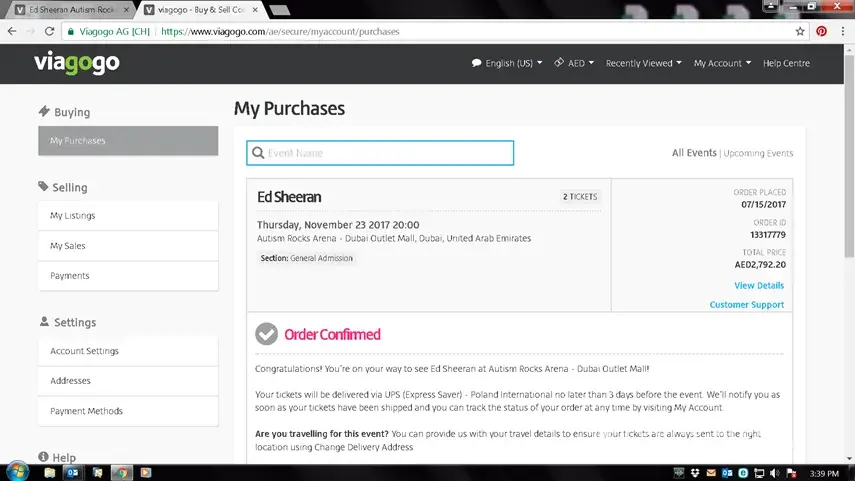This screenshot has height=481, width=855.
Task: Open the English (US) language dropdown
Action: coord(508,63)
